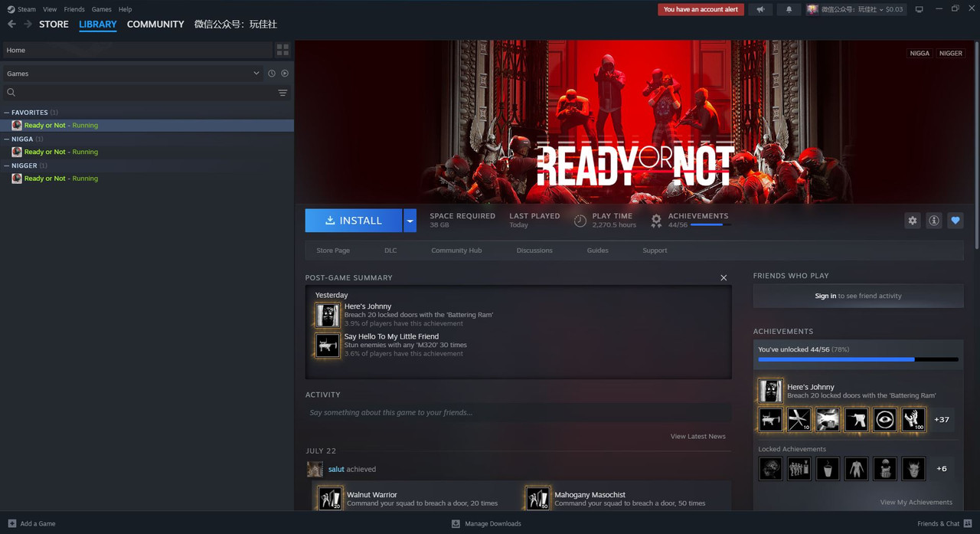The image size is (980, 534).
Task: Click the achievements star icon beside play stats
Action: [656, 221]
